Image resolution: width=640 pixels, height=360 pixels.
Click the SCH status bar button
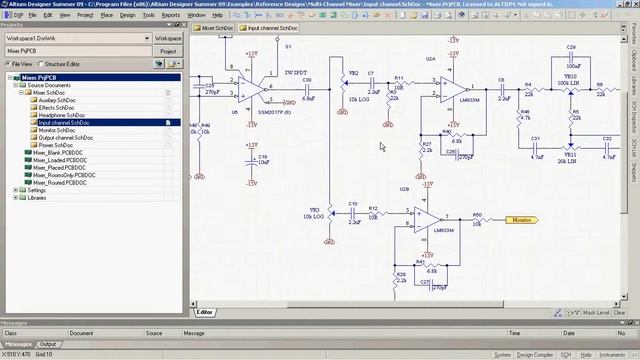tap(566, 355)
